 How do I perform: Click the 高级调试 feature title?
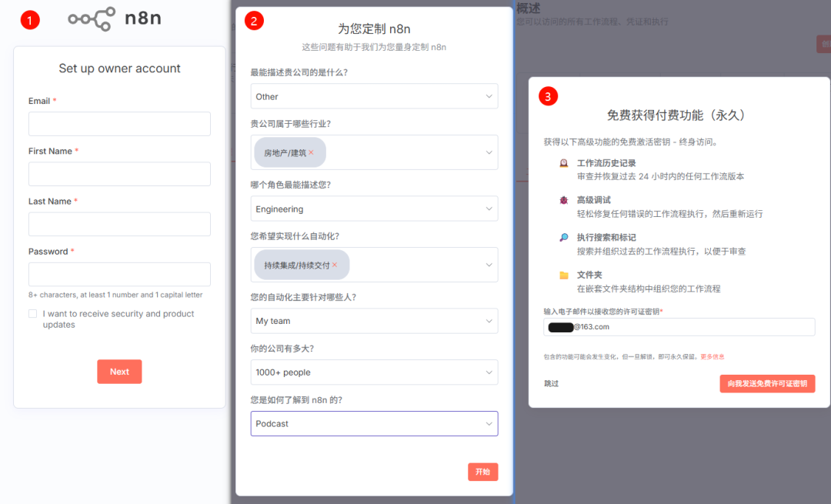pyautogui.click(x=593, y=200)
